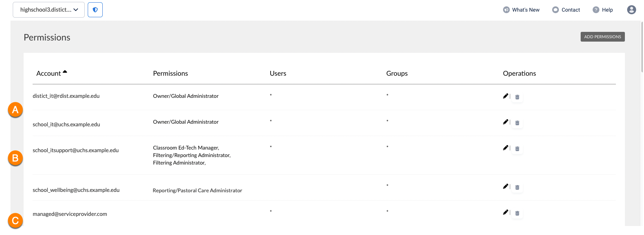
Task: Click the page vertical scrollbar
Action: tap(642, 47)
